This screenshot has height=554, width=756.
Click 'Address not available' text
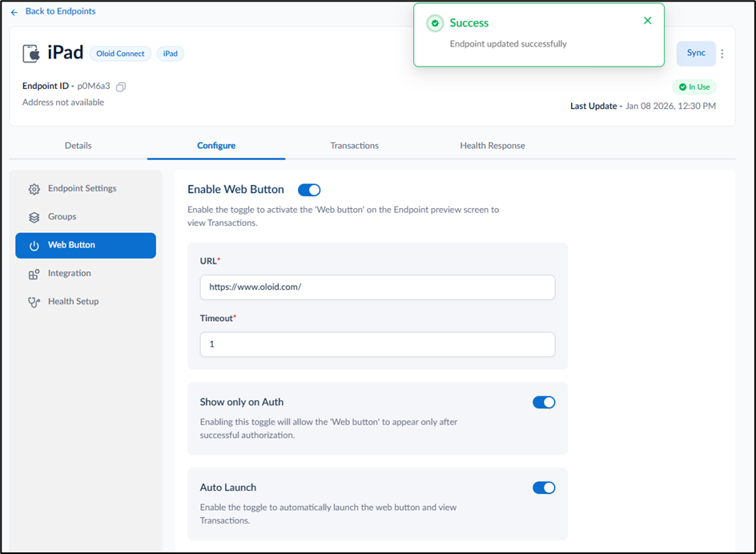(63, 102)
